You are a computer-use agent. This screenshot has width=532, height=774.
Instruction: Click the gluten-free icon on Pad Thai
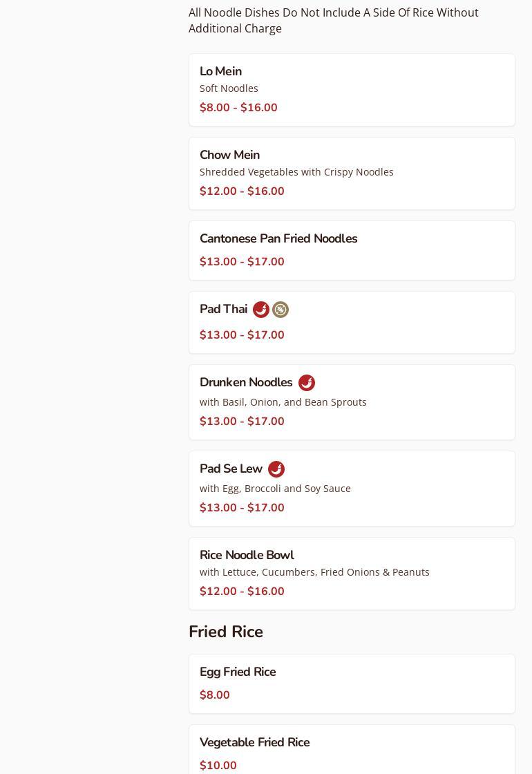coord(281,310)
